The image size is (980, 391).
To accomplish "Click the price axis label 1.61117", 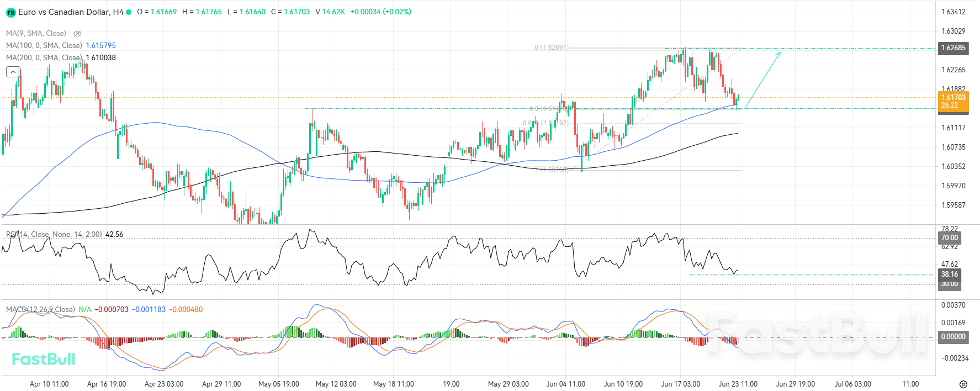I will [953, 128].
